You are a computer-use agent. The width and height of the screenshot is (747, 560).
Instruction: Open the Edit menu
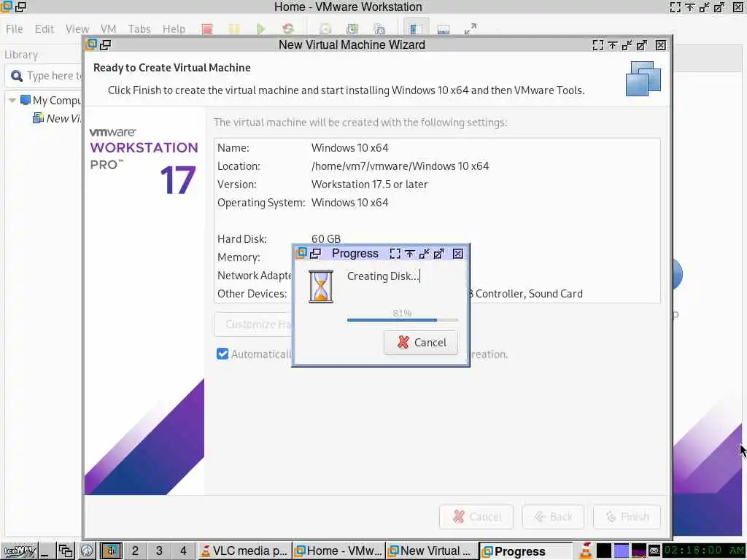click(x=44, y=29)
